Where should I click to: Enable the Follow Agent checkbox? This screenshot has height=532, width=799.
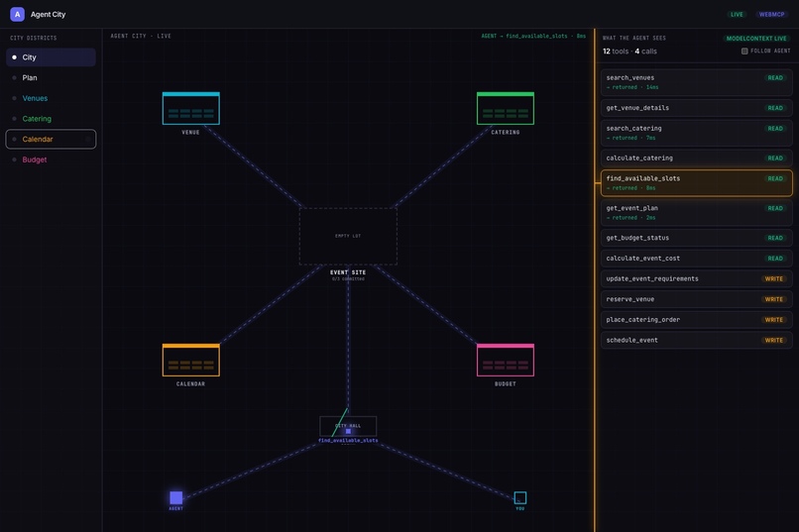tap(744, 51)
